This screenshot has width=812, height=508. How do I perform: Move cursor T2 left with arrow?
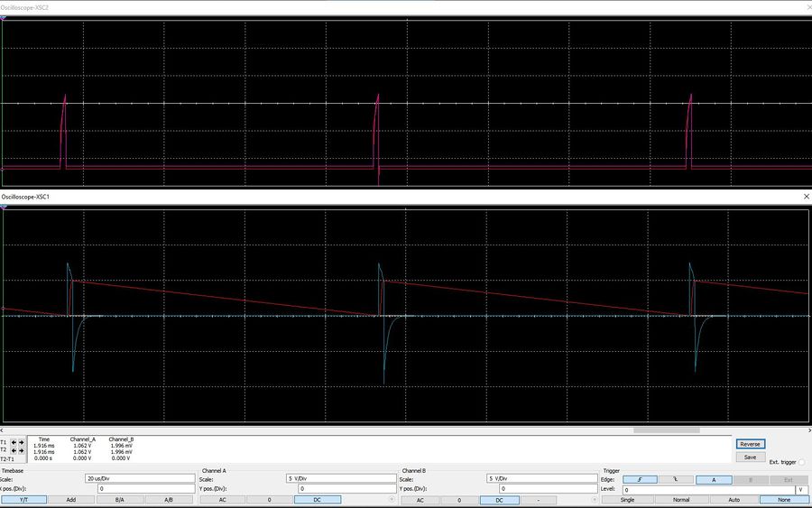(12, 449)
